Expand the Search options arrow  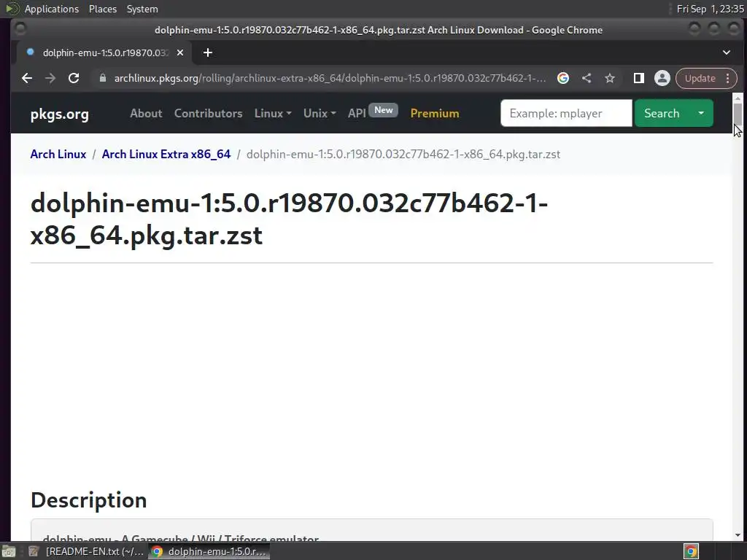[x=701, y=113]
